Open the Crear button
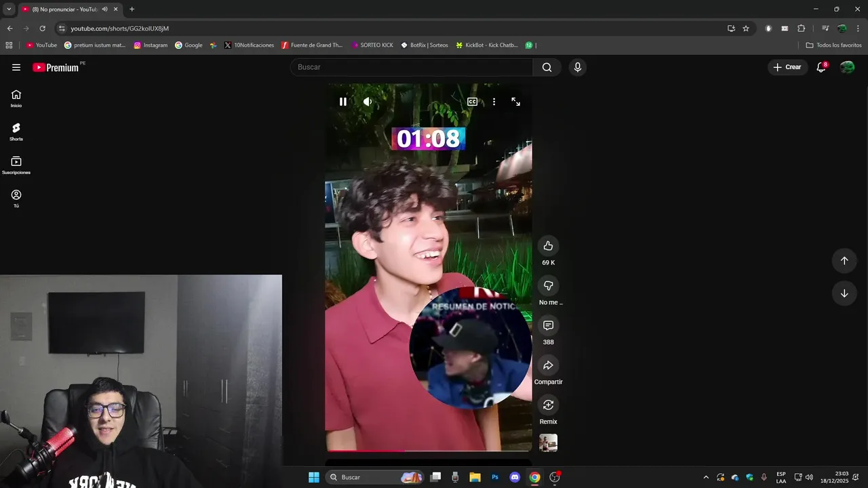Viewport: 868px width, 488px height. pos(787,67)
